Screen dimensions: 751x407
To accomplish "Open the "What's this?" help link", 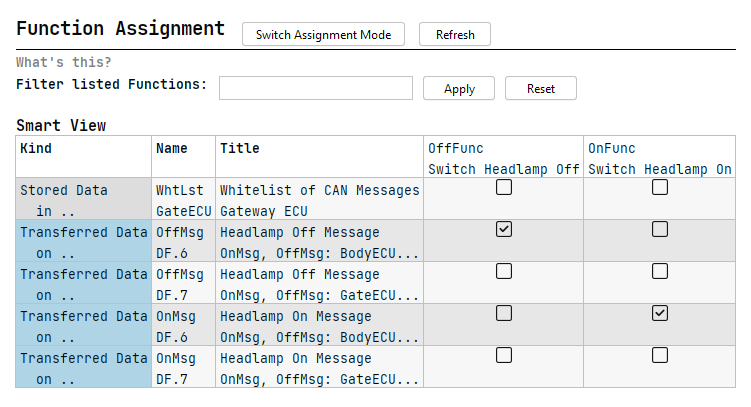I will coord(64,62).
